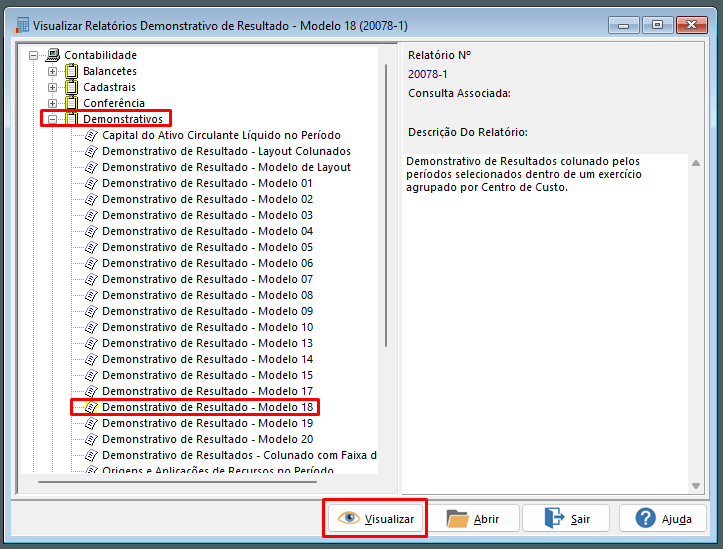Viewport: 723px width, 549px height.
Task: Select Contabilidade tree label
Action: click(101, 55)
